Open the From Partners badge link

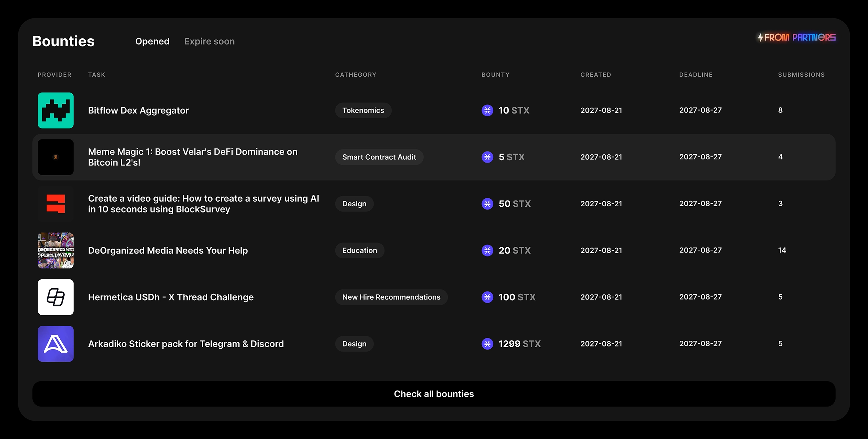(x=796, y=37)
